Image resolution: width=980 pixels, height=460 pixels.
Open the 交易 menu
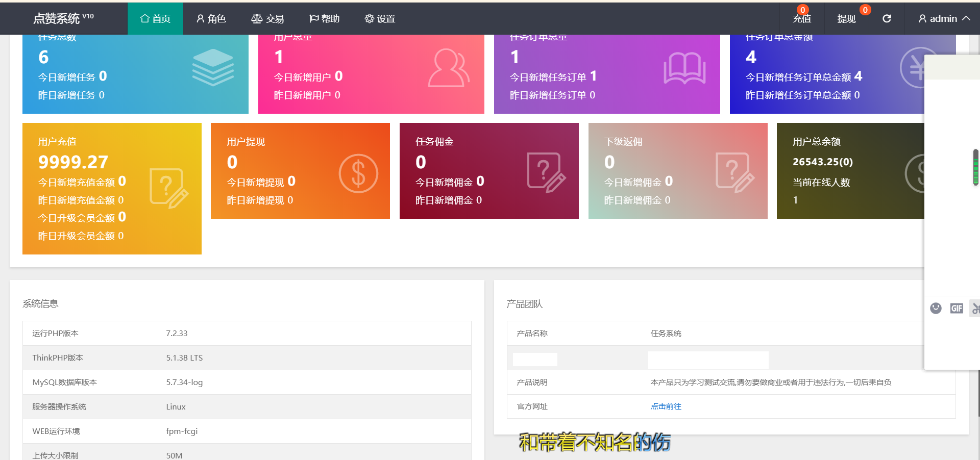coord(267,19)
